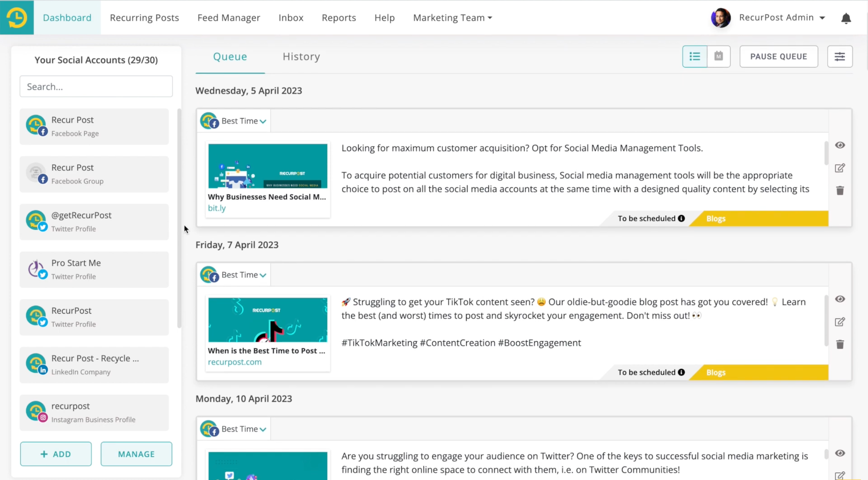Screen dimensions: 868x480
Task: Click the yellow Blogs label on Friday post
Action: [x=716, y=373]
